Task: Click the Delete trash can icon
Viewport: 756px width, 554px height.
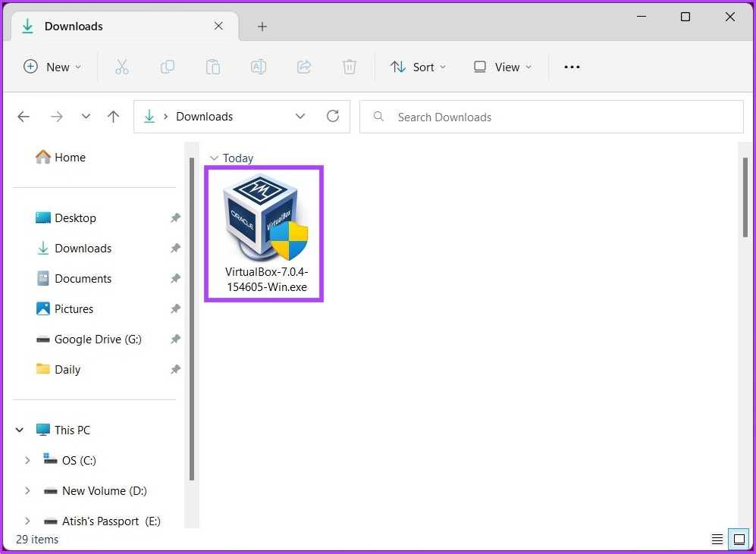Action: click(350, 67)
